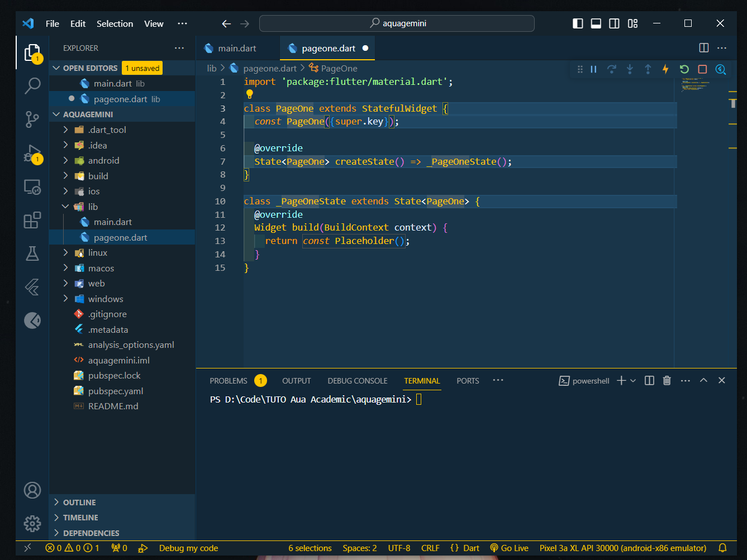Kill the terminal with trash icon
This screenshot has height=560, width=747.
pos(667,380)
